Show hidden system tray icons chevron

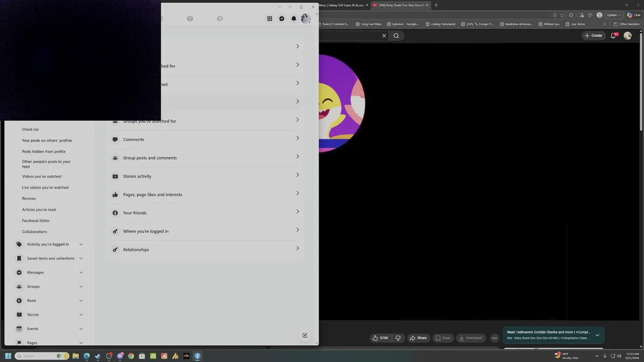pos(597,356)
